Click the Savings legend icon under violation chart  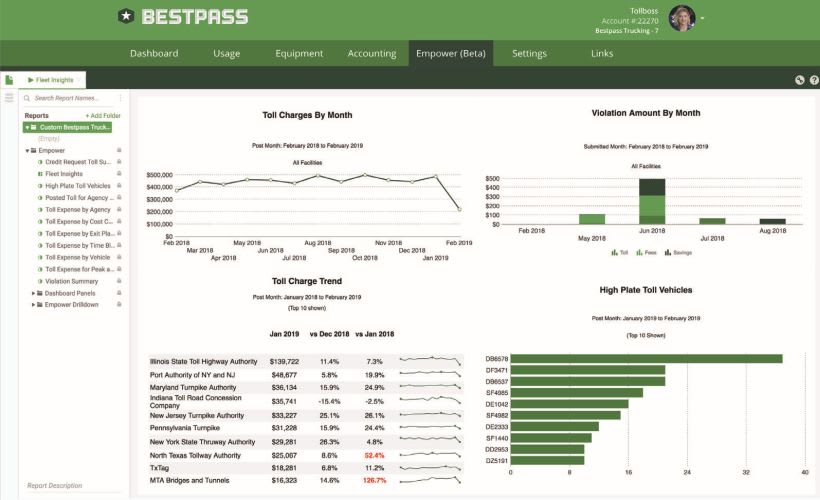click(x=668, y=253)
